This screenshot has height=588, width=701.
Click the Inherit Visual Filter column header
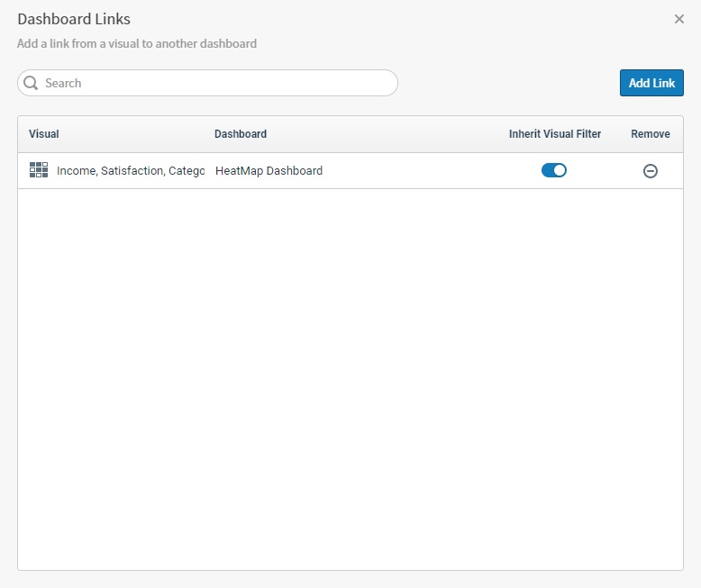point(555,134)
